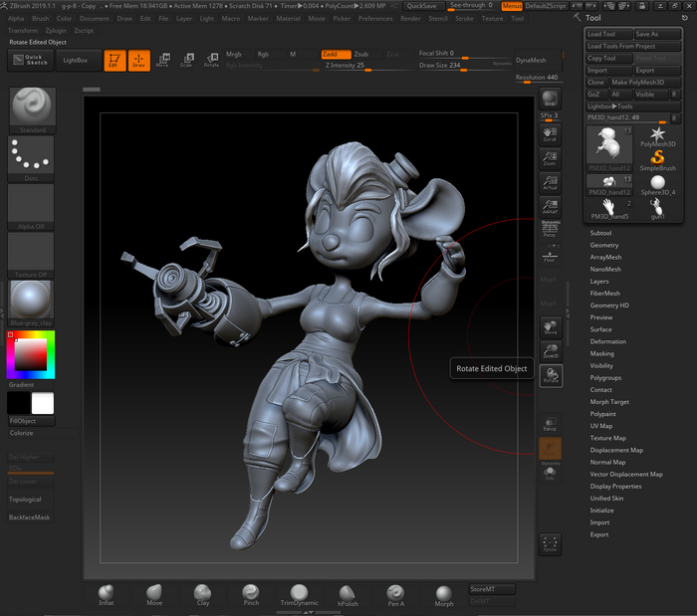This screenshot has height=616, width=697.
Task: Click the Load Tool button
Action: (x=607, y=34)
